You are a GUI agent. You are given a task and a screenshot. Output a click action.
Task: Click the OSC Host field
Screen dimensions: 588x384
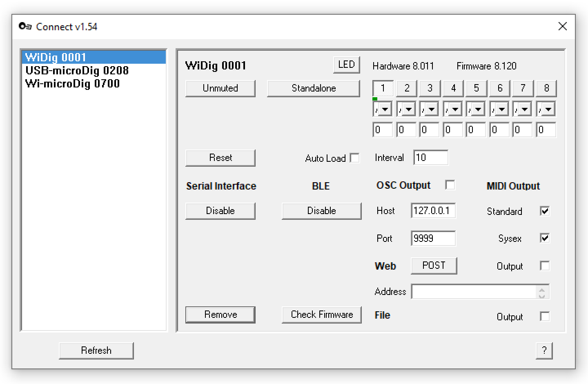click(x=433, y=211)
